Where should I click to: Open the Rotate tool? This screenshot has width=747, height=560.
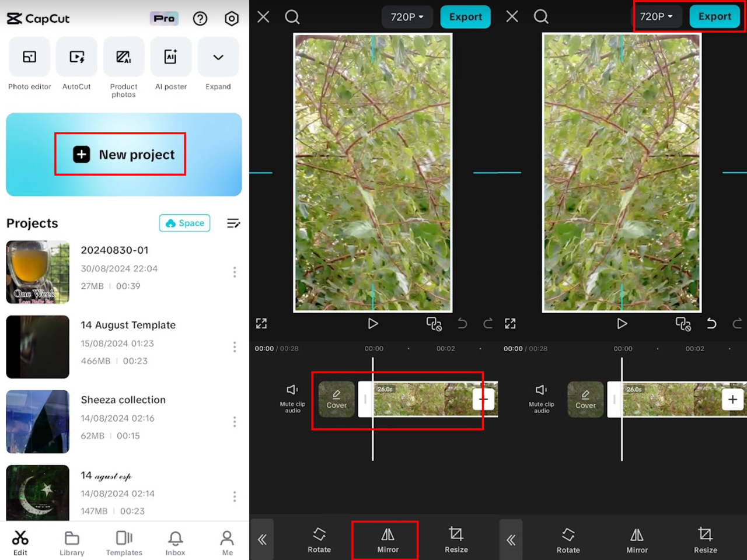click(319, 539)
